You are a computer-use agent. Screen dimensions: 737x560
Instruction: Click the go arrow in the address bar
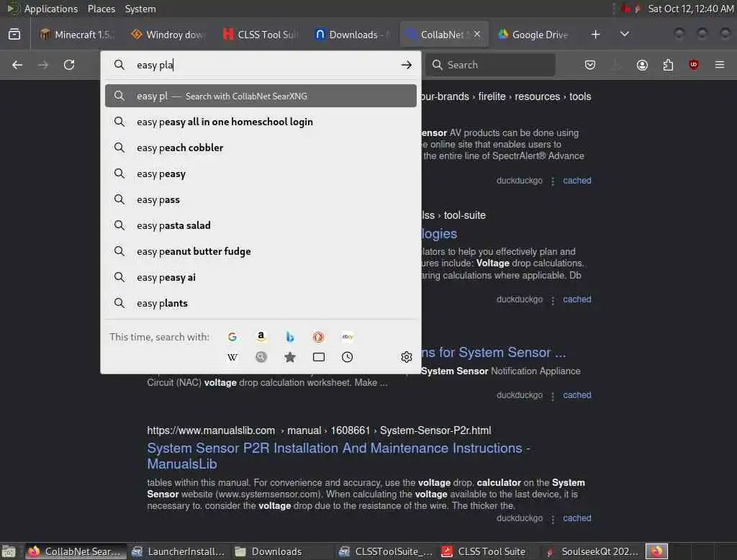tap(407, 65)
